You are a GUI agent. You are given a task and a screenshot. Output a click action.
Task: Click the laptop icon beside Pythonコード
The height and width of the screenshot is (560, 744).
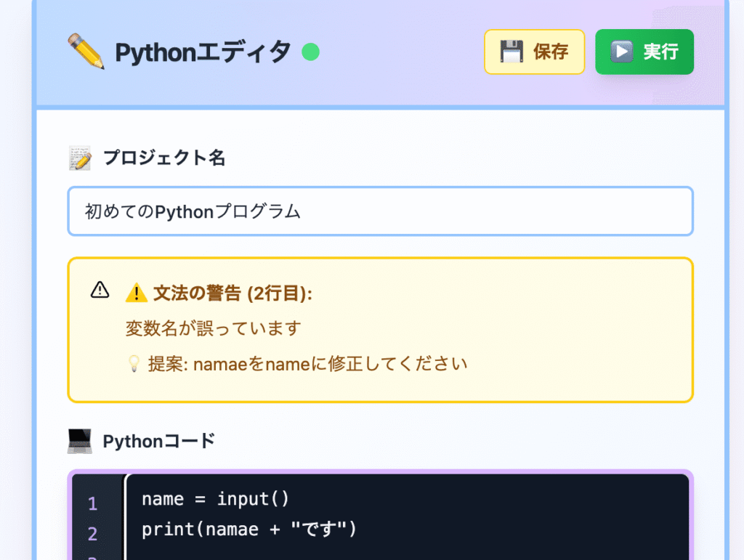pyautogui.click(x=80, y=441)
